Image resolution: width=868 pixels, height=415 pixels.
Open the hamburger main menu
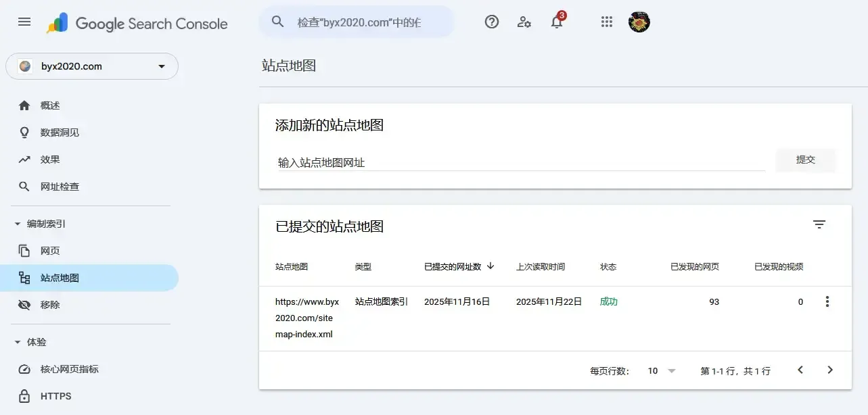click(24, 22)
